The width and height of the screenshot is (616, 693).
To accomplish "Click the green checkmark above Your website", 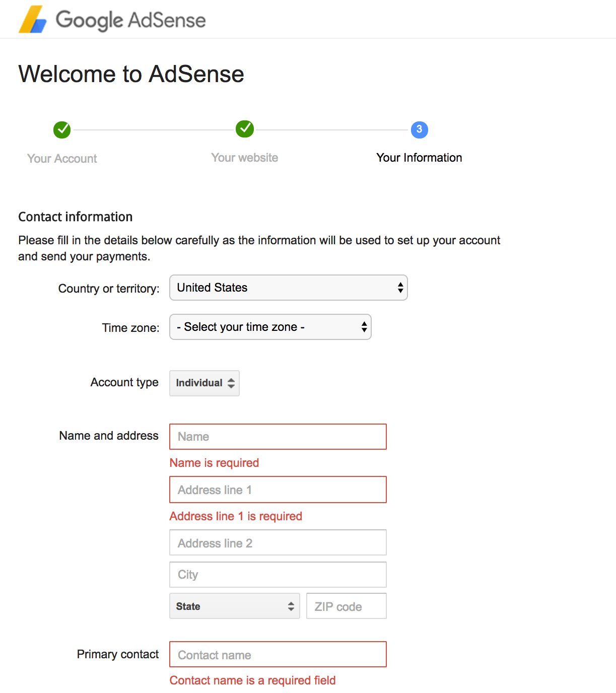I will [245, 129].
